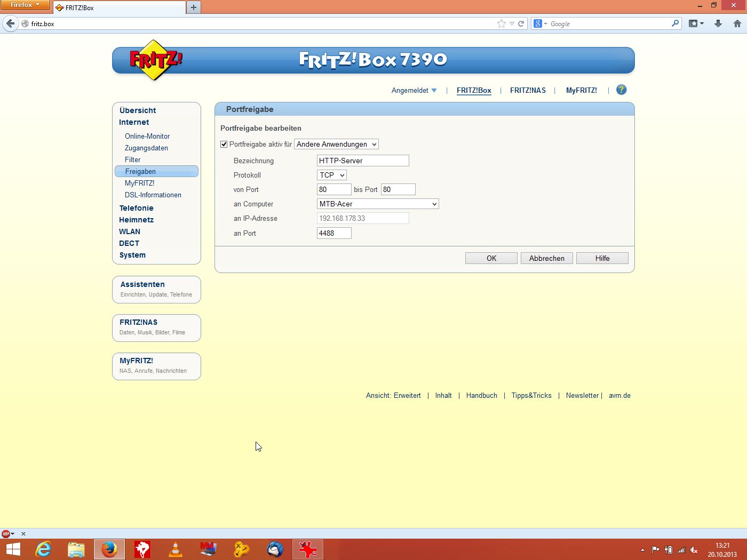The width and height of the screenshot is (747, 560).
Task: Open the Tipps&Tricks footer link
Action: [531, 395]
